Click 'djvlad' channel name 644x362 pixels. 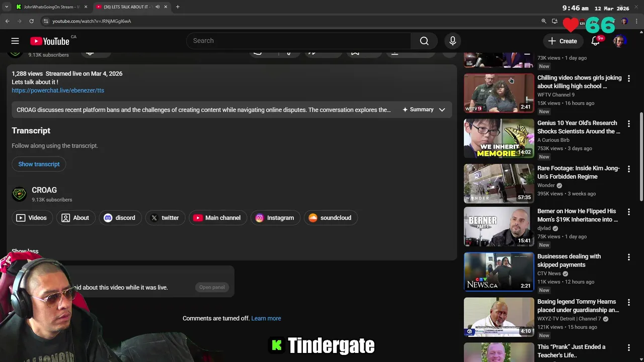[544, 228]
